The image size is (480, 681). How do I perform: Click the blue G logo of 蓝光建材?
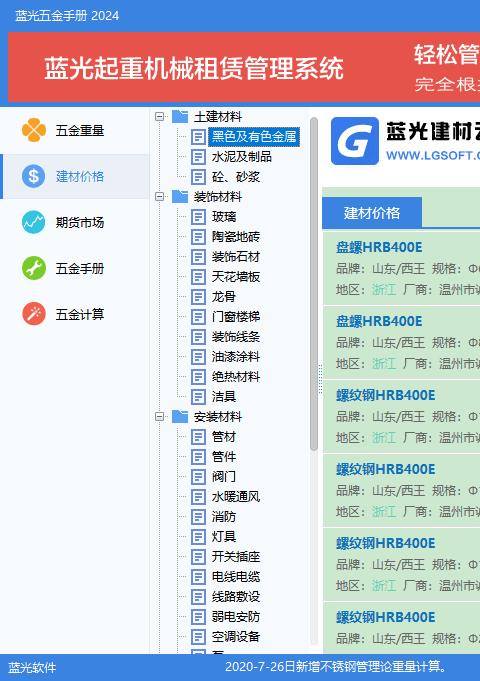355,141
